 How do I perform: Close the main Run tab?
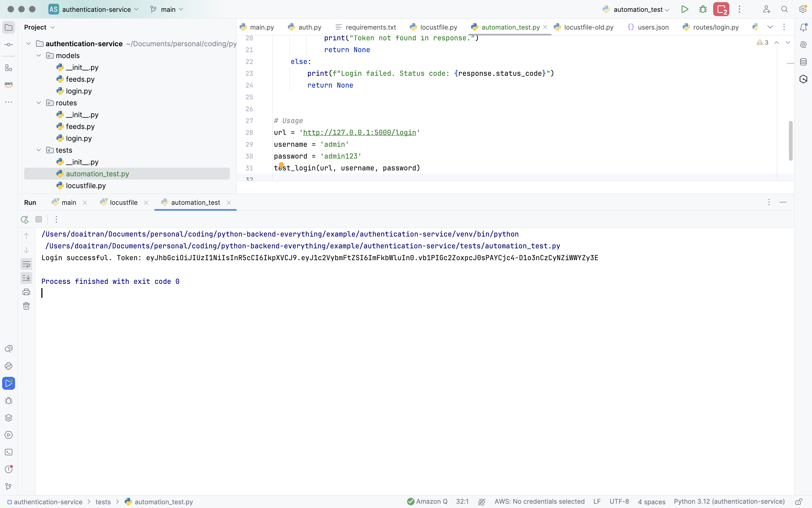[x=85, y=203]
